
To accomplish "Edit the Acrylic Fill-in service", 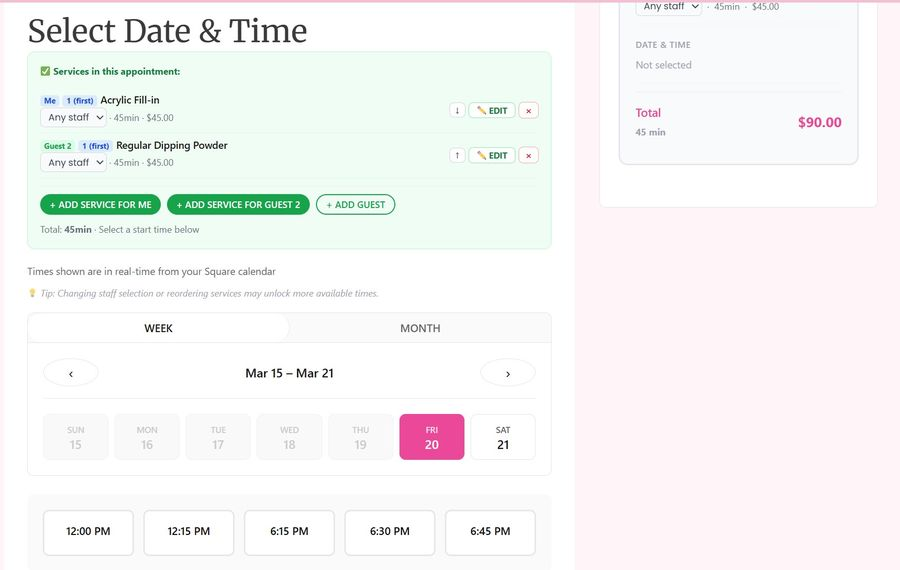I will [x=492, y=110].
